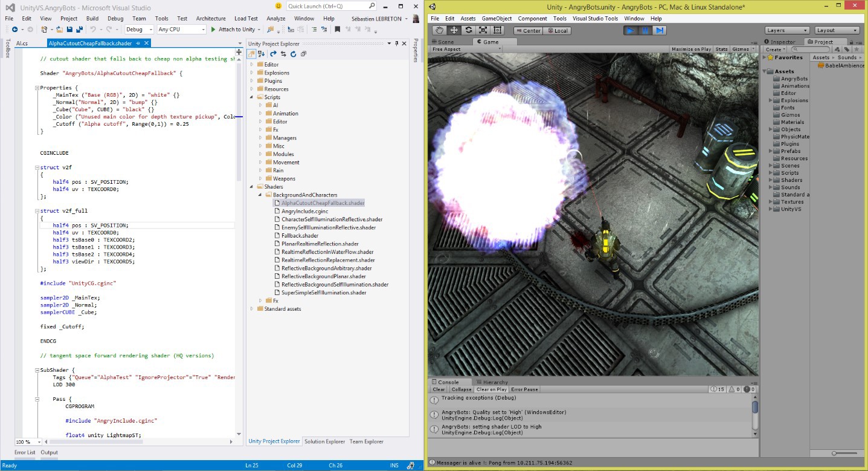Open Any CPU platform dropdown
This screenshot has width=868, height=471.
181,29
